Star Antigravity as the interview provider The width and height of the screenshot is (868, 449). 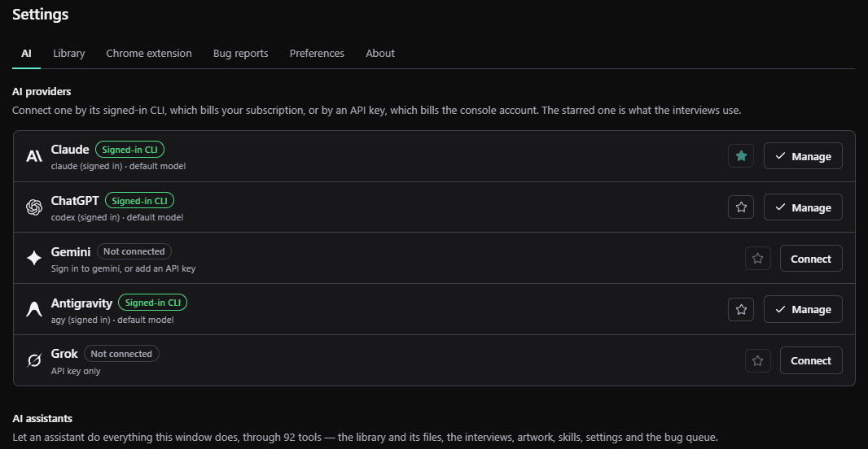pyautogui.click(x=741, y=309)
